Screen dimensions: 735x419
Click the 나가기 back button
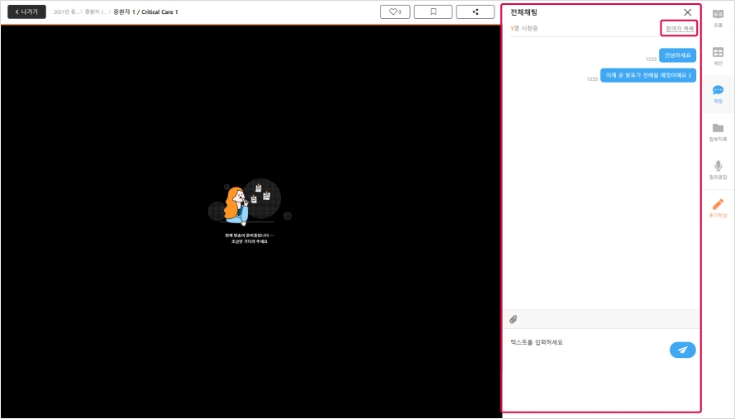[x=27, y=12]
